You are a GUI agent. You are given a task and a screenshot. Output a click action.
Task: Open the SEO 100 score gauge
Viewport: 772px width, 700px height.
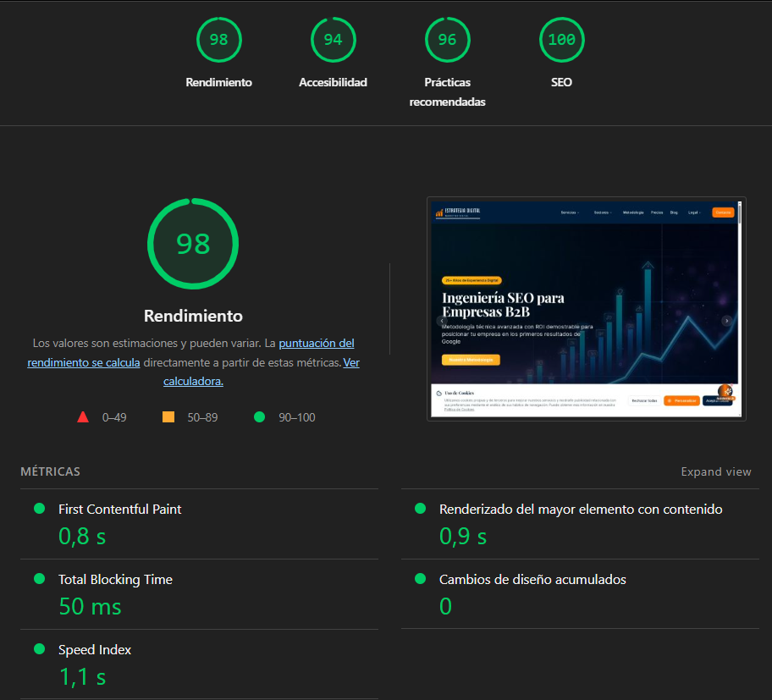(x=561, y=40)
